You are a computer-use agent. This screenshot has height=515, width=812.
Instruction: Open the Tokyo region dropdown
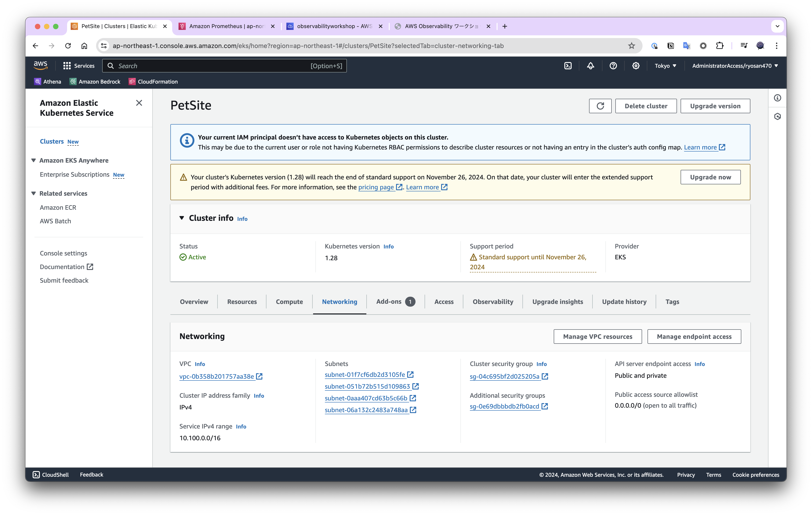click(x=665, y=66)
